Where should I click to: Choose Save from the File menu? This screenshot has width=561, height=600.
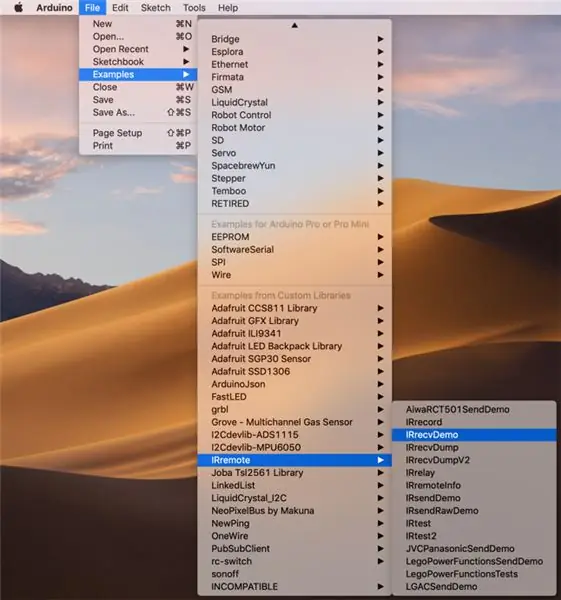click(138, 99)
